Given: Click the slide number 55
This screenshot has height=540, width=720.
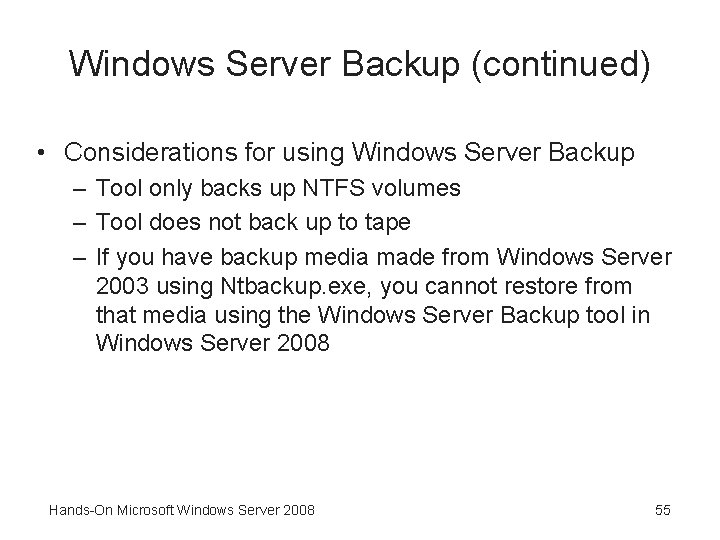Looking at the screenshot, I should (x=662, y=510).
